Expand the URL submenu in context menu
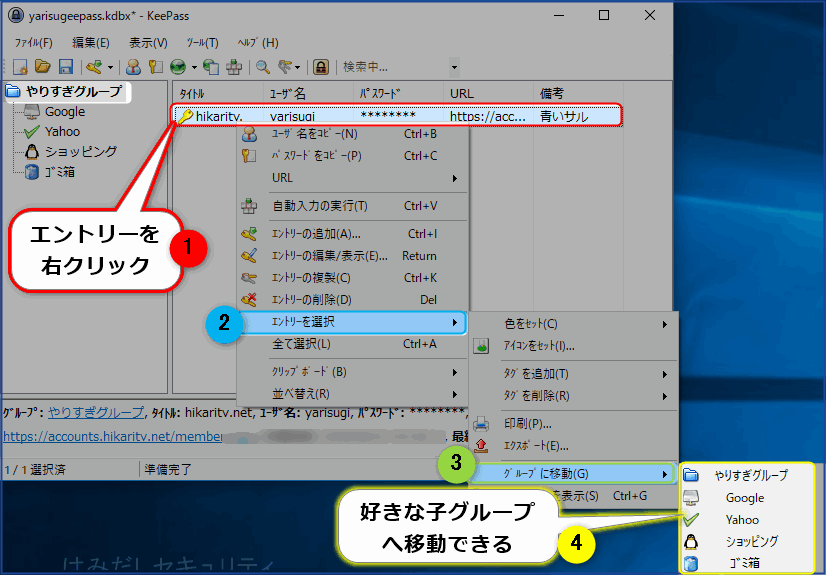 352,178
